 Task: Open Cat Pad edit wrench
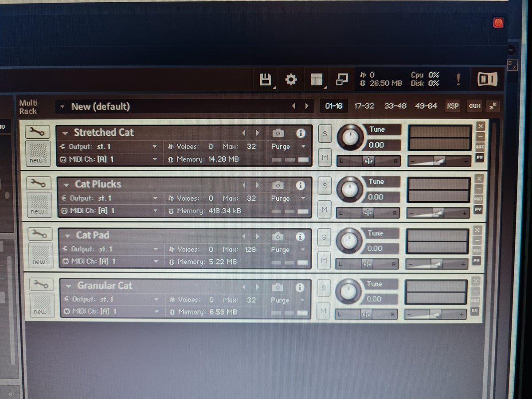(x=41, y=234)
